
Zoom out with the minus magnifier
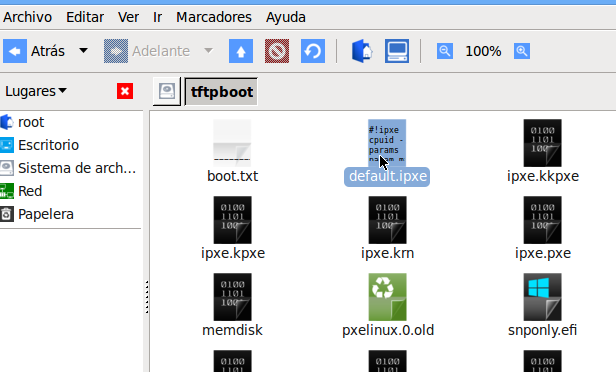pos(445,51)
